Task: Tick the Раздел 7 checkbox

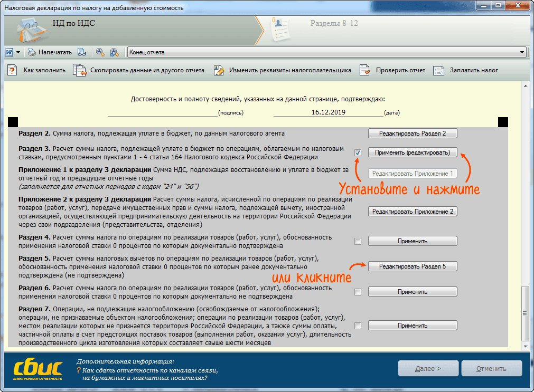Action: click(x=358, y=326)
